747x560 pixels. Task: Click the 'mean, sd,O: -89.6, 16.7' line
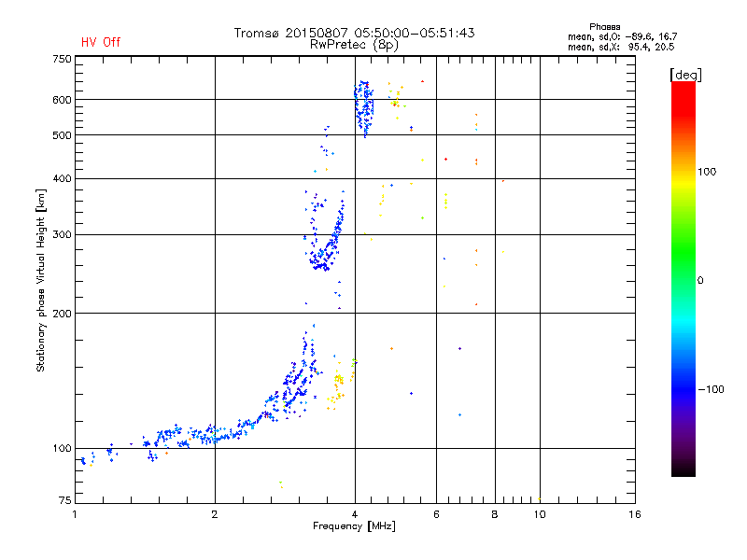point(622,36)
